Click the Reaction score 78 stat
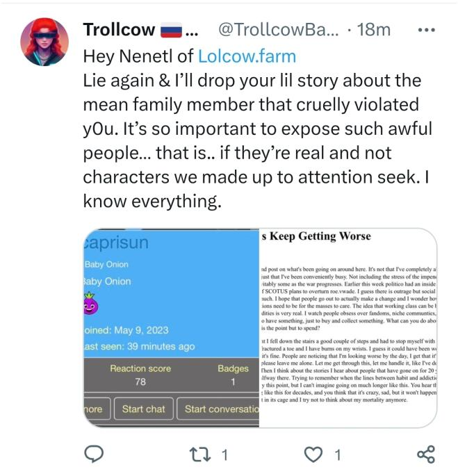This screenshot has height=476, width=458. [x=140, y=375]
